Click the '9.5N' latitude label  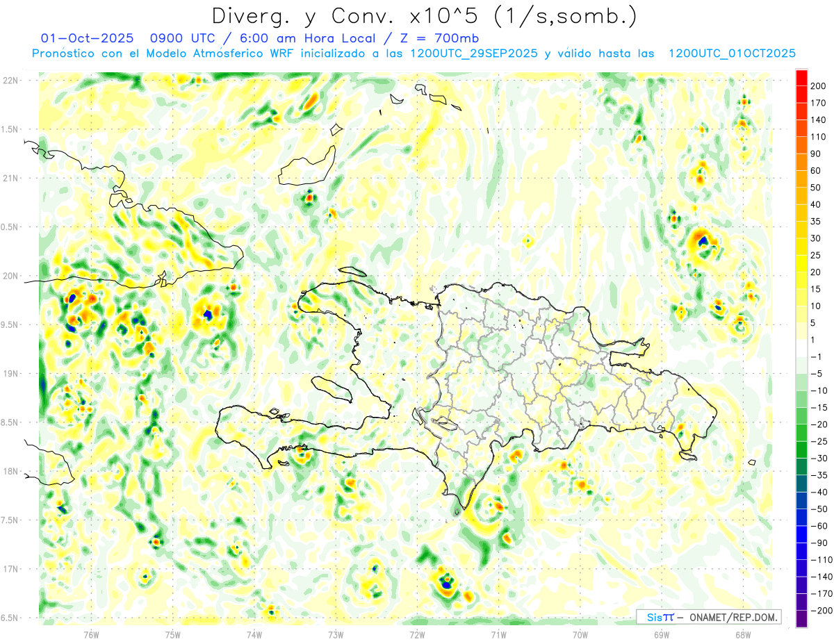[10, 325]
